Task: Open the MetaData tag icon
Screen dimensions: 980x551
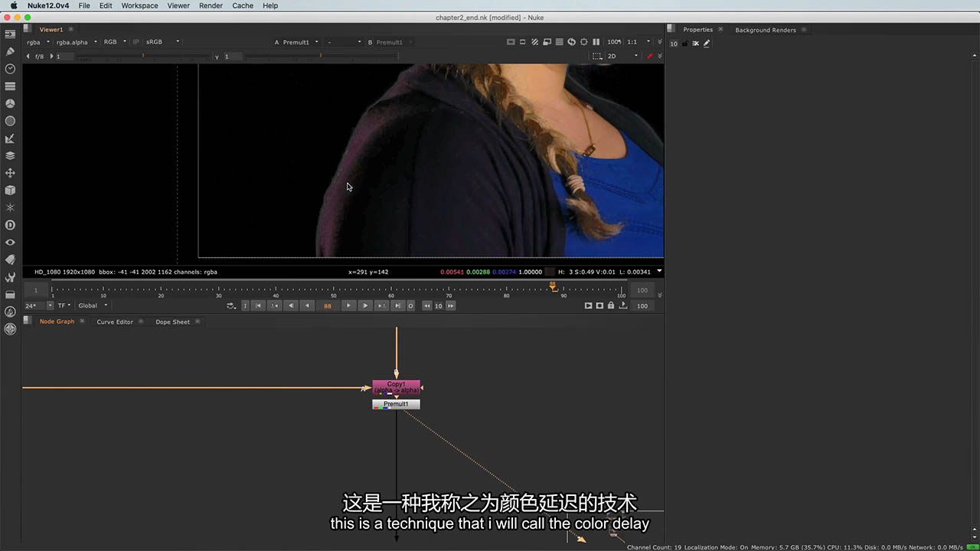Action: click(x=10, y=259)
